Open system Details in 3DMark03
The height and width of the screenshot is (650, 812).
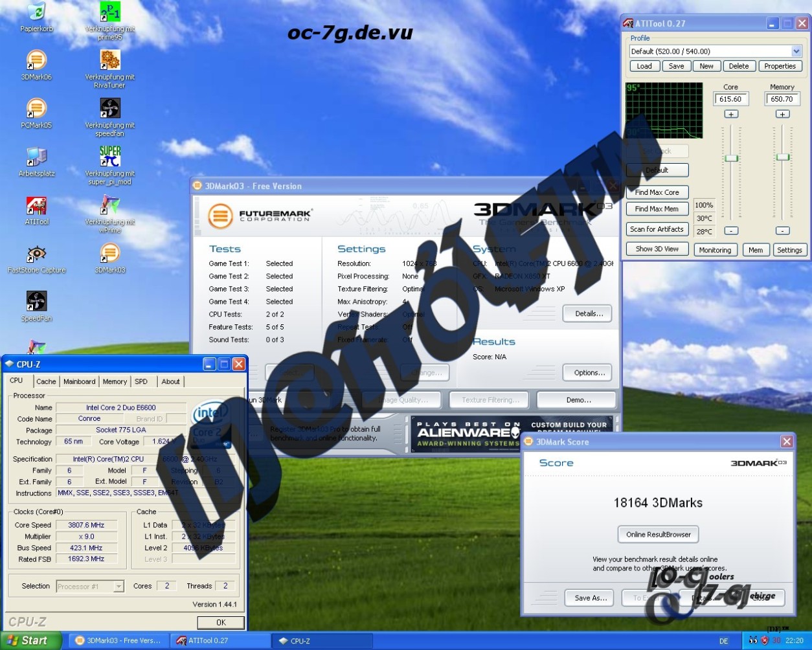(587, 314)
